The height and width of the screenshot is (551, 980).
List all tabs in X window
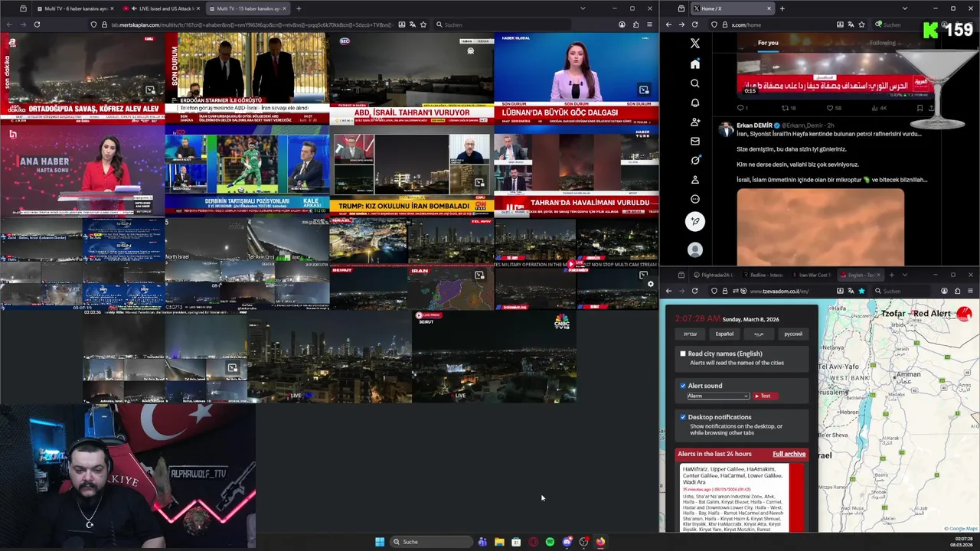click(x=904, y=8)
